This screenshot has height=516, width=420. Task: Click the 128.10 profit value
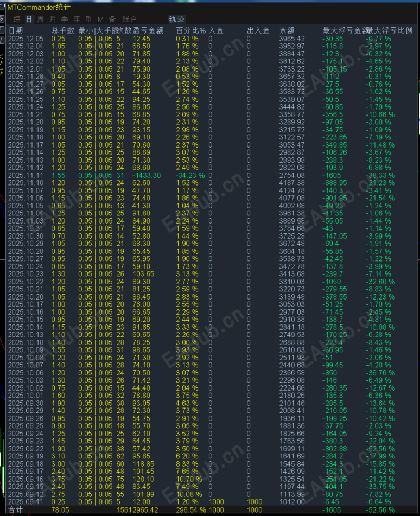coord(143,479)
